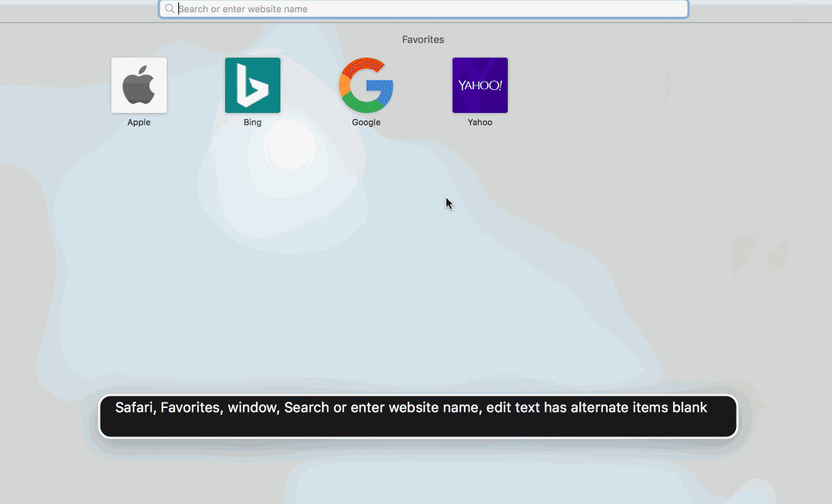Click the Yahoo text label
This screenshot has width=832, height=504.
[x=480, y=122]
